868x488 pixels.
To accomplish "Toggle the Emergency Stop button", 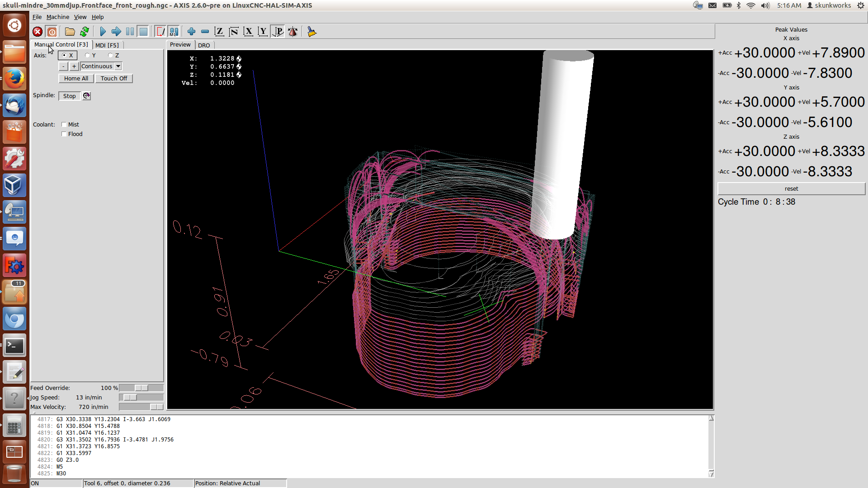I will pos(38,32).
